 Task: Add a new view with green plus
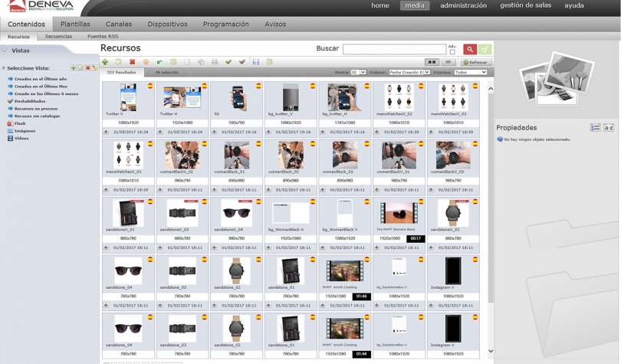[x=74, y=68]
